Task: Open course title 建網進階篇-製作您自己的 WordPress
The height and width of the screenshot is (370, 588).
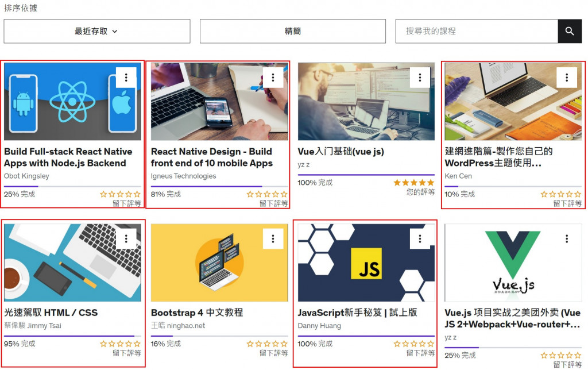Action: point(499,157)
